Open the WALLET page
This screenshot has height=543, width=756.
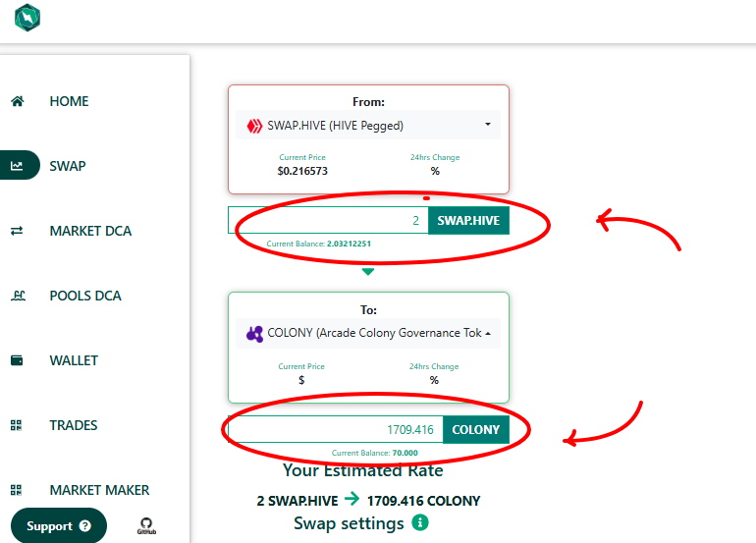(74, 360)
